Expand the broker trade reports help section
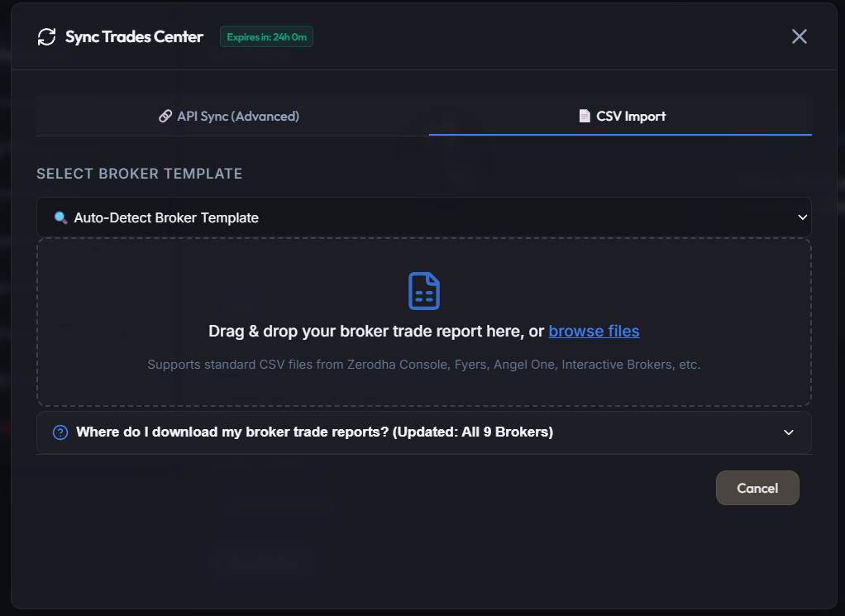 click(424, 432)
